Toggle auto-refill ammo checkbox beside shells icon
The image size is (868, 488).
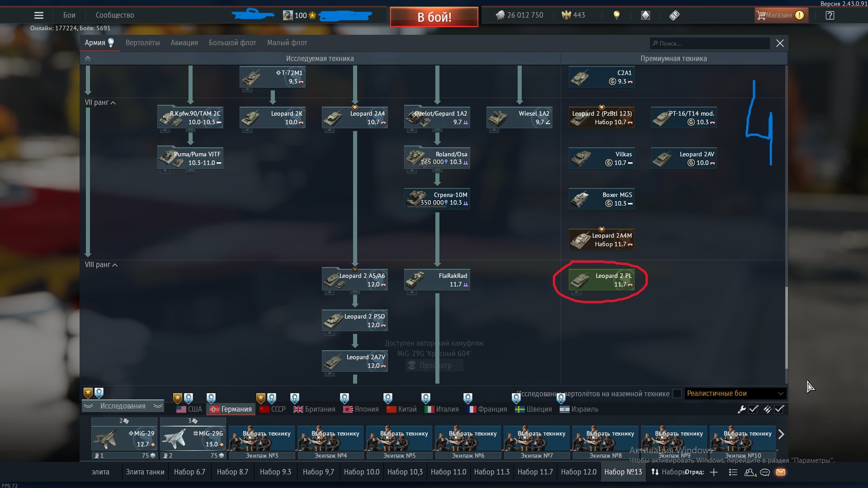(779, 409)
